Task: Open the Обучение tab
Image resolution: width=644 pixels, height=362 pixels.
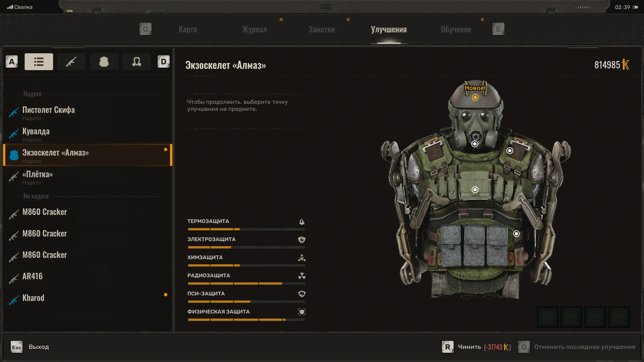Action: point(456,29)
